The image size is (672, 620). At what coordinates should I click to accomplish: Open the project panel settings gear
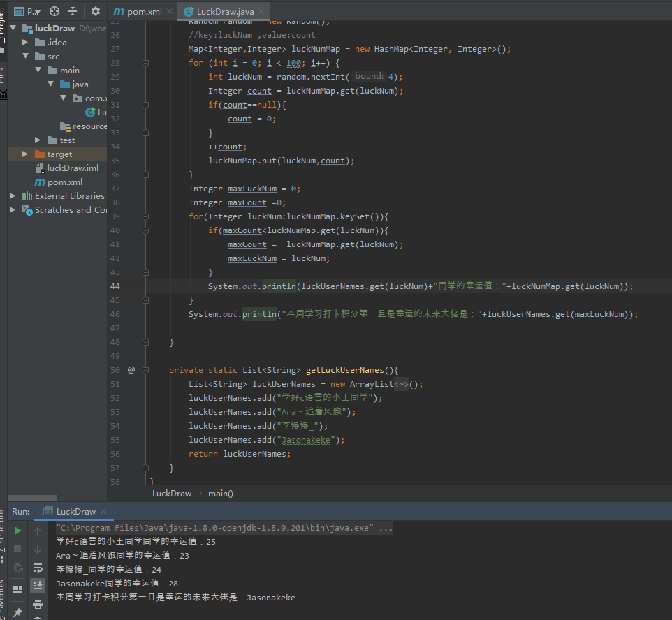click(96, 11)
